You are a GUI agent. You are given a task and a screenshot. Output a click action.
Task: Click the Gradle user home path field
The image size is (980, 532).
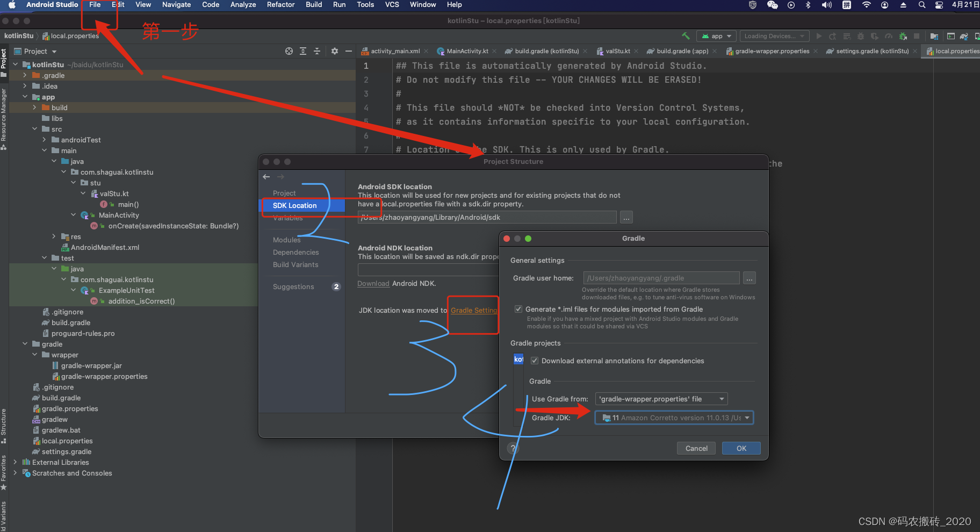pos(661,278)
